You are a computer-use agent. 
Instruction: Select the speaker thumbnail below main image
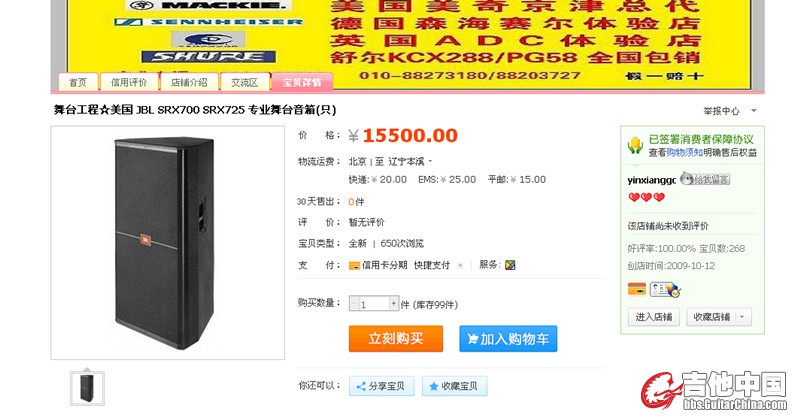(x=87, y=388)
